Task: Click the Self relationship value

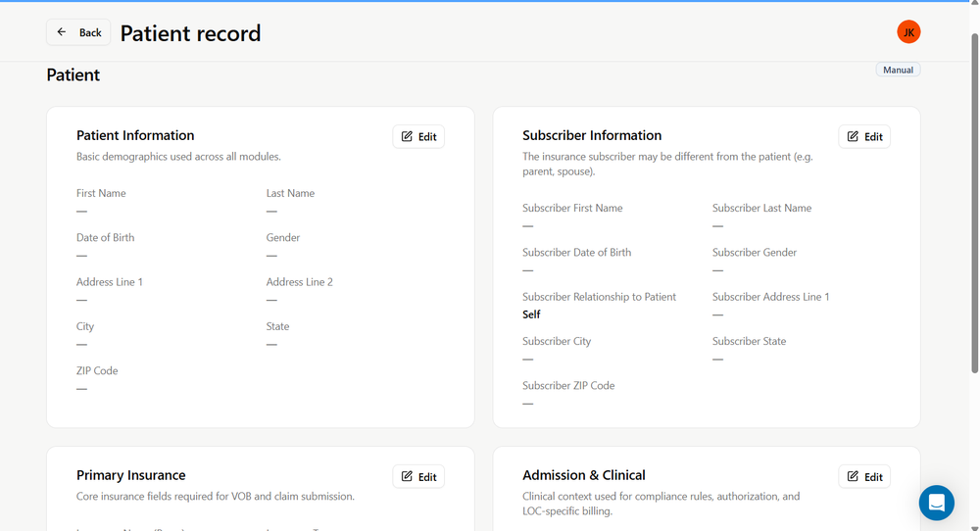Action: pyautogui.click(x=531, y=314)
